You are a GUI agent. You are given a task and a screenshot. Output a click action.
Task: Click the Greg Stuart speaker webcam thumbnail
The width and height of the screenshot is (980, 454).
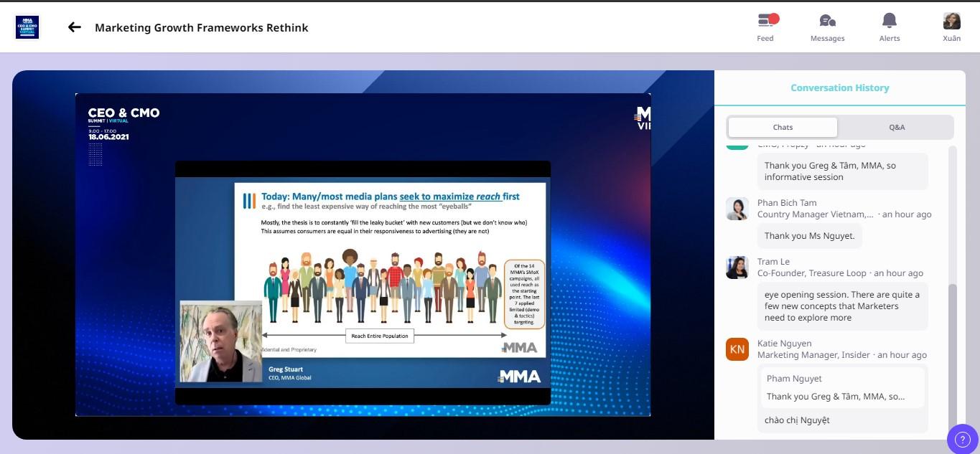[220, 341]
